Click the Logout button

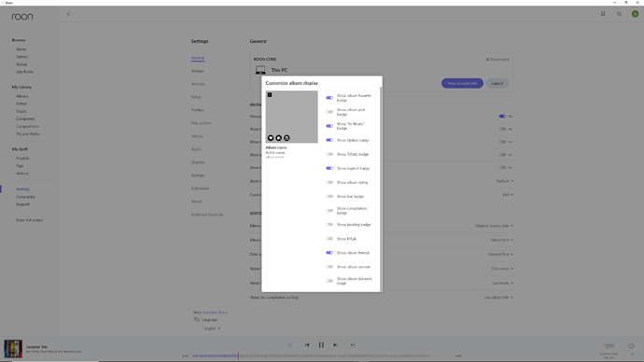(x=497, y=83)
